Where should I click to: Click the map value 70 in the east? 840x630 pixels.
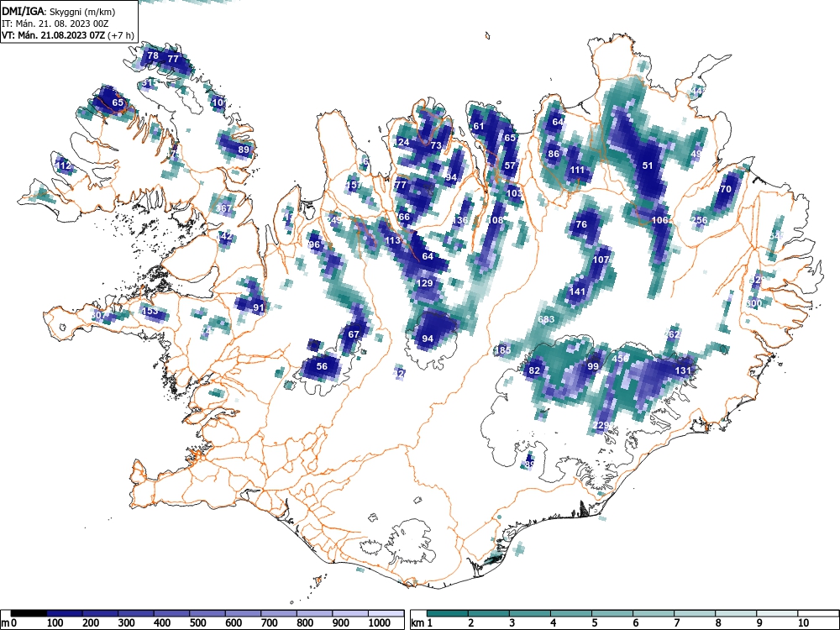pyautogui.click(x=726, y=189)
